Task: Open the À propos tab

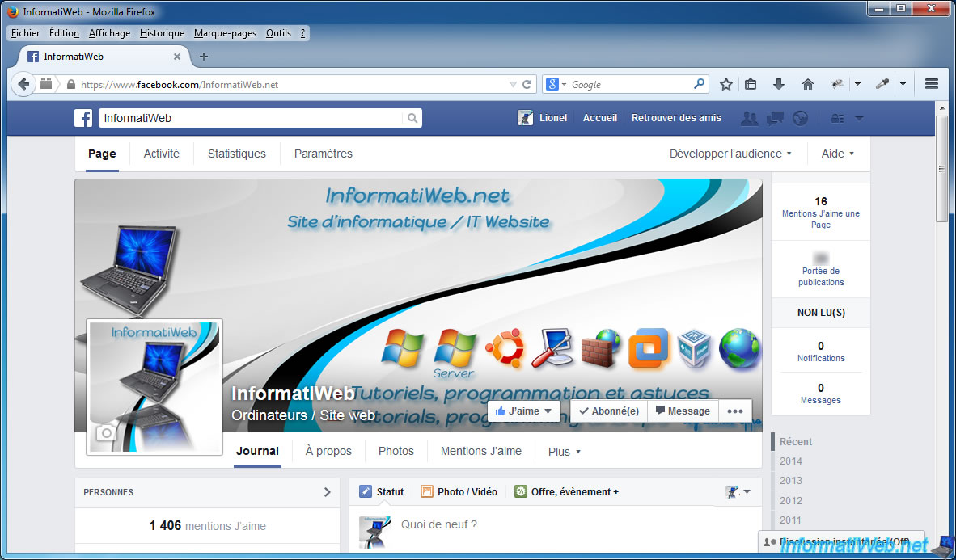Action: click(328, 452)
